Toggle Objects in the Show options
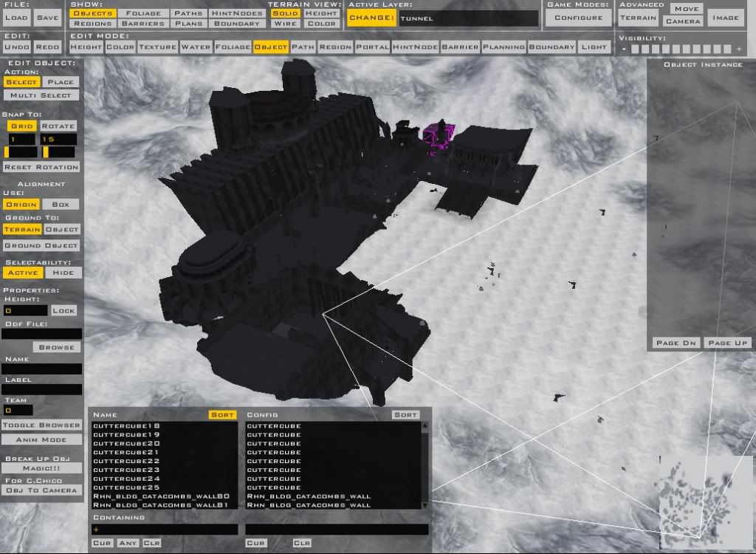The image size is (756, 554). coord(92,13)
